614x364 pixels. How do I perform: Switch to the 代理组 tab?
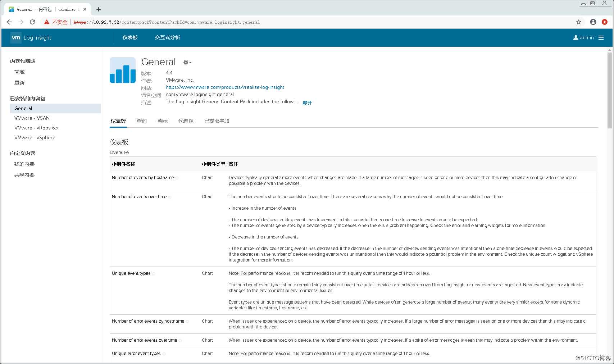pyautogui.click(x=186, y=121)
